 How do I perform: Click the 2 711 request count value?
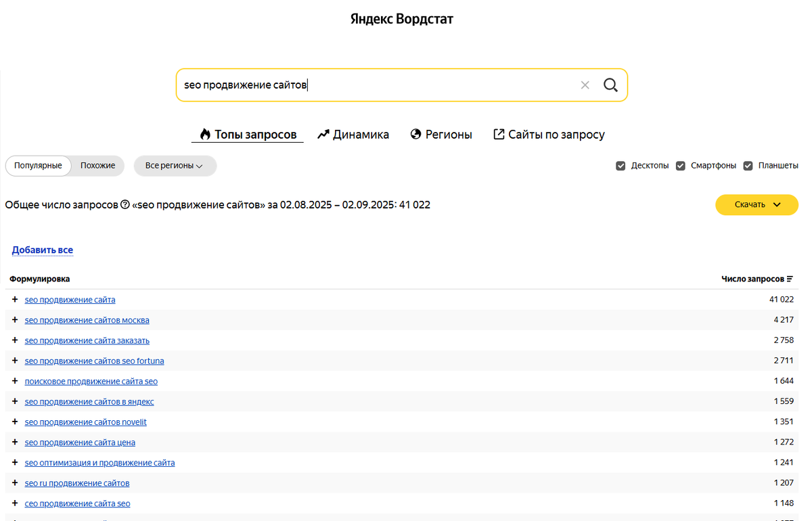click(x=784, y=361)
